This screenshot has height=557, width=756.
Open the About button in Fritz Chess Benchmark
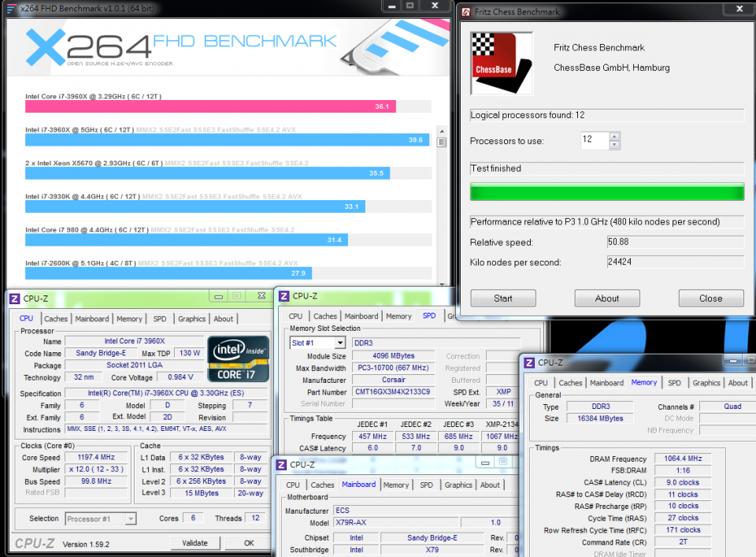tap(606, 299)
